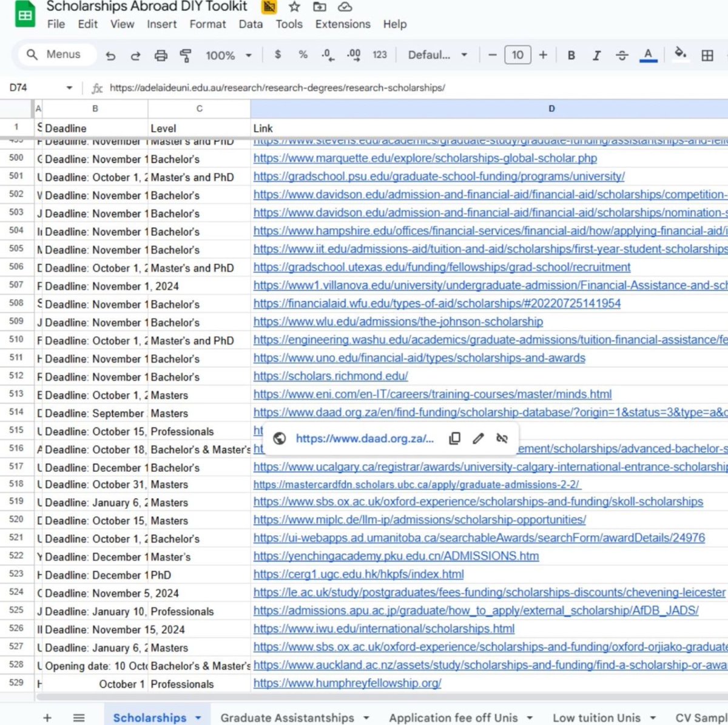
Task: Switch to Low tuition Unis tab
Action: (x=596, y=718)
